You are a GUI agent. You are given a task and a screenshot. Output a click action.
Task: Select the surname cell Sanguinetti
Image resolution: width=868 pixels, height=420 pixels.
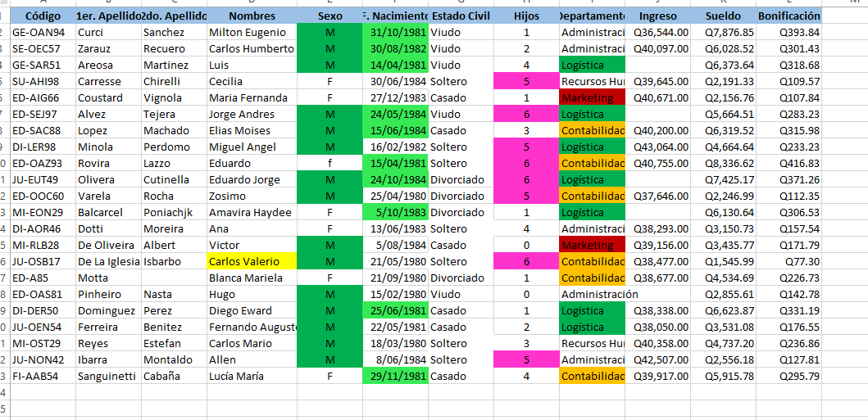pyautogui.click(x=108, y=377)
